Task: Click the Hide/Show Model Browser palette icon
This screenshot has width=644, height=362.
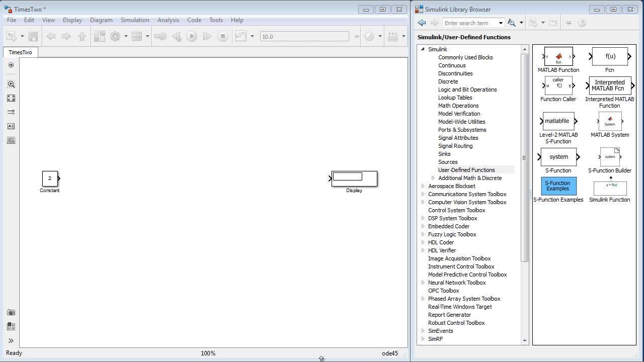Action: [11, 65]
